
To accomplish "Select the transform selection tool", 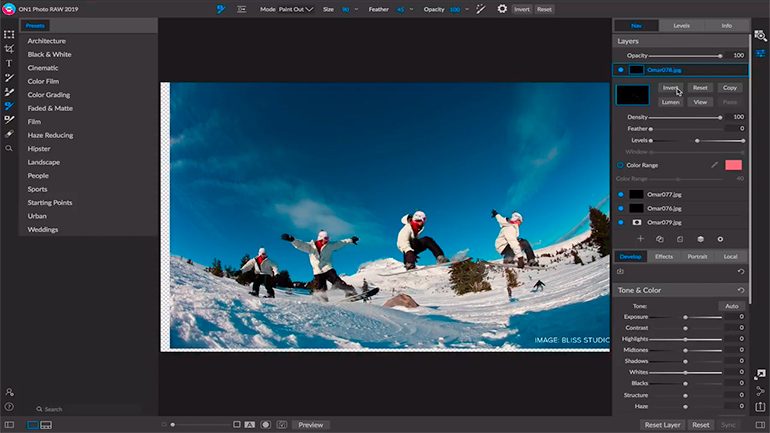I will tap(9, 34).
